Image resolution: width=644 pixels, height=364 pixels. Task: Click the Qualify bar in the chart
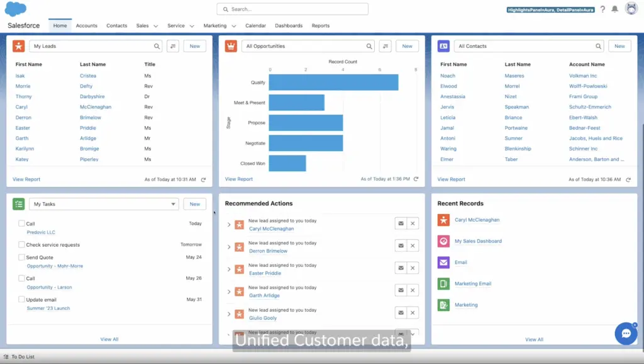point(333,82)
